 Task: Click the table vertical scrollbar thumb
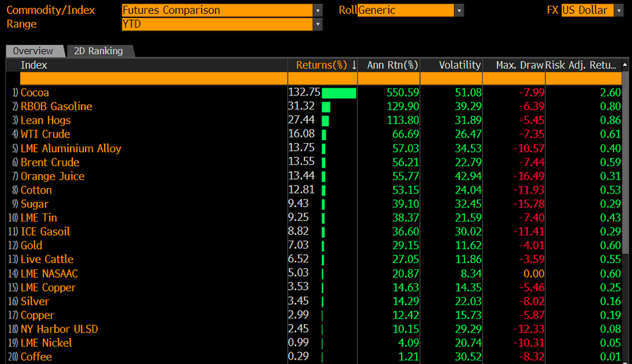pos(625,162)
